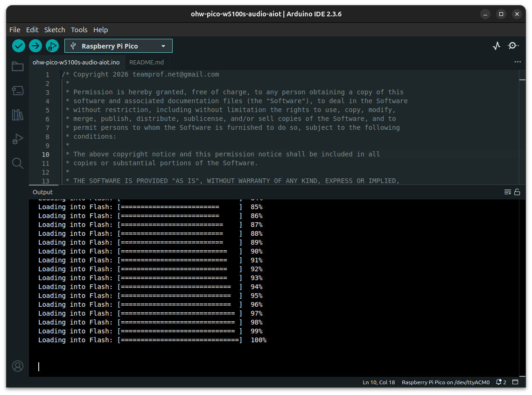532x395 pixels.
Task: Open the Sketch menu
Action: (x=55, y=29)
